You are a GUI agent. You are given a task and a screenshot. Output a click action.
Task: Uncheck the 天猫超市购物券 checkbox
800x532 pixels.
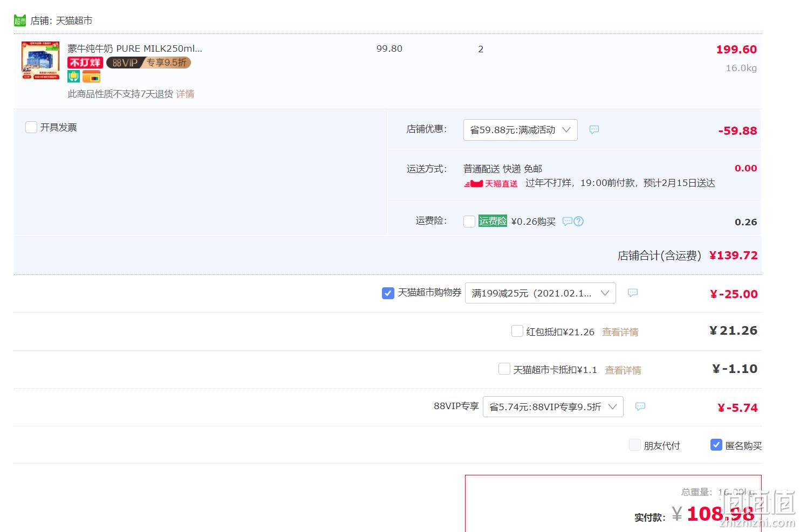coord(388,293)
